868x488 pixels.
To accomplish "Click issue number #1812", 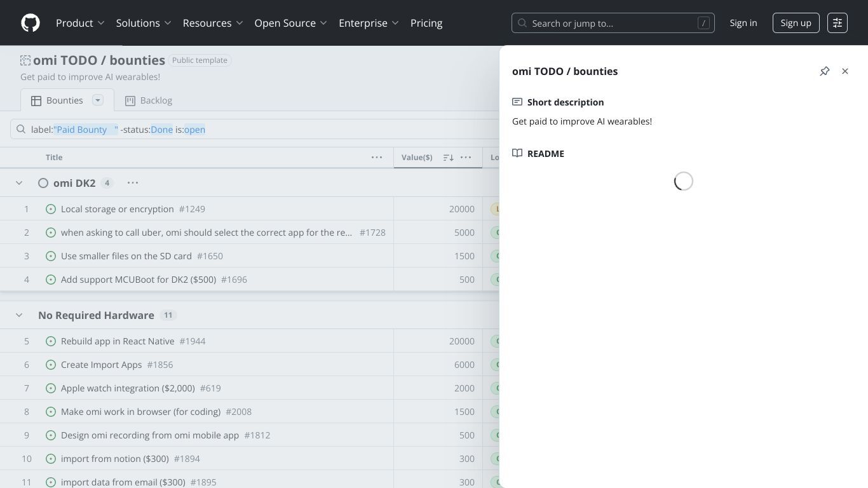I will 257,435.
